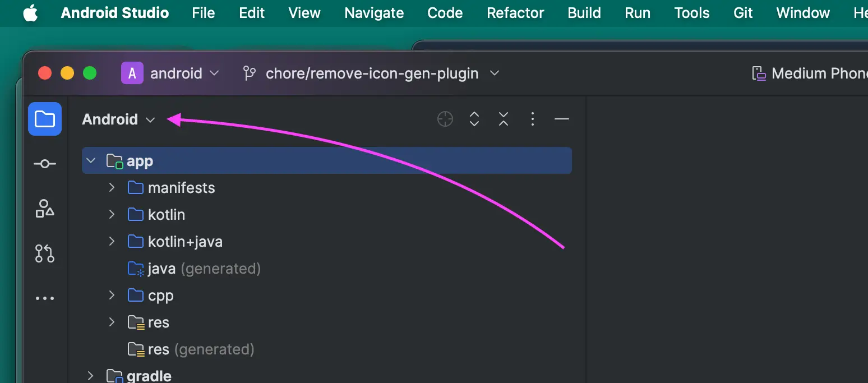Click the Expand All arrows icon
This screenshot has width=868, height=383.
pos(474,119)
